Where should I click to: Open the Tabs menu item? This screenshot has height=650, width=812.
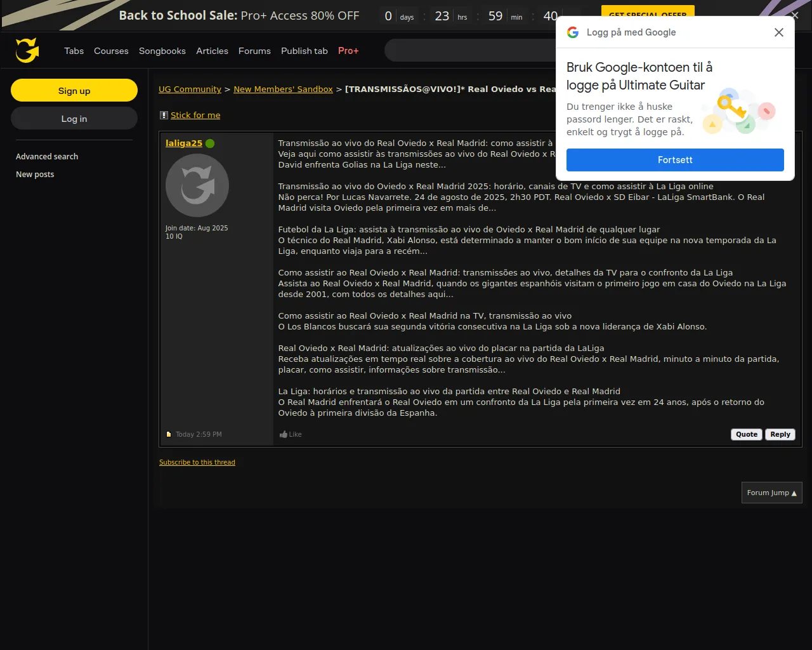coord(74,51)
